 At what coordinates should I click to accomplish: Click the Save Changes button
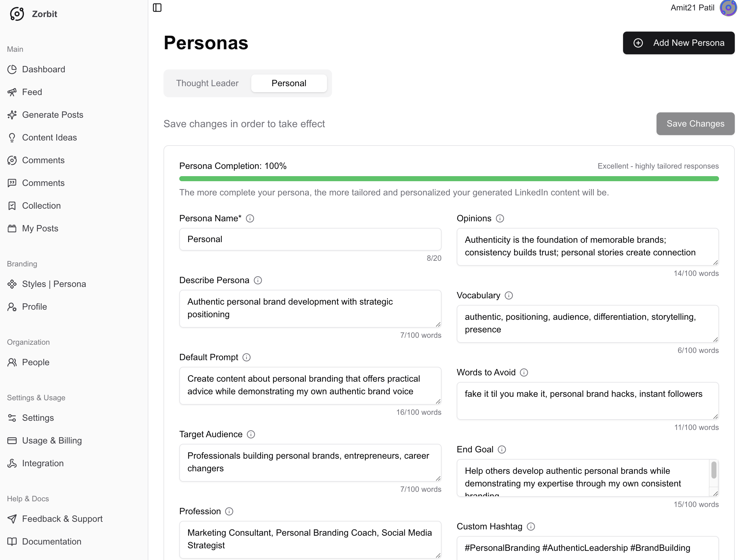point(695,124)
